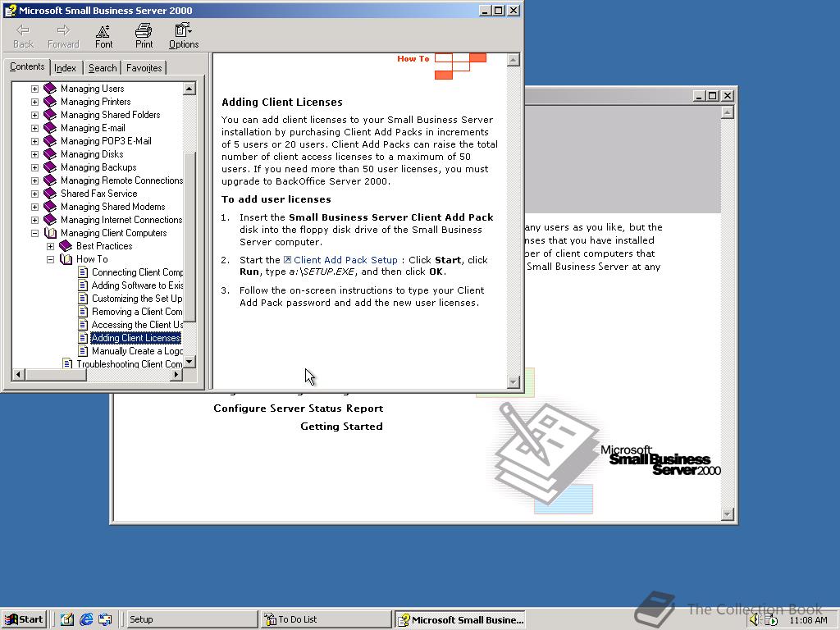
Task: Click the Start button
Action: click(24, 619)
